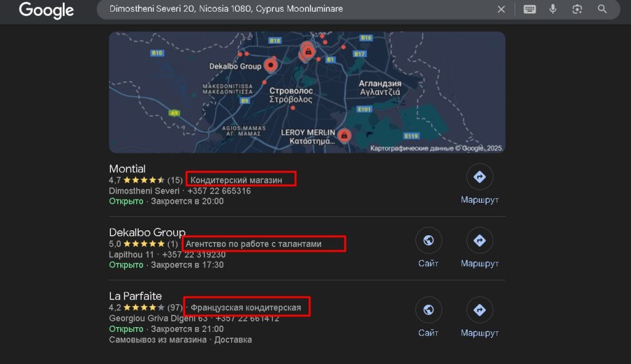The width and height of the screenshot is (631, 364).
Task: Click the Маршрут link under Dekalbo Group
Action: click(479, 263)
